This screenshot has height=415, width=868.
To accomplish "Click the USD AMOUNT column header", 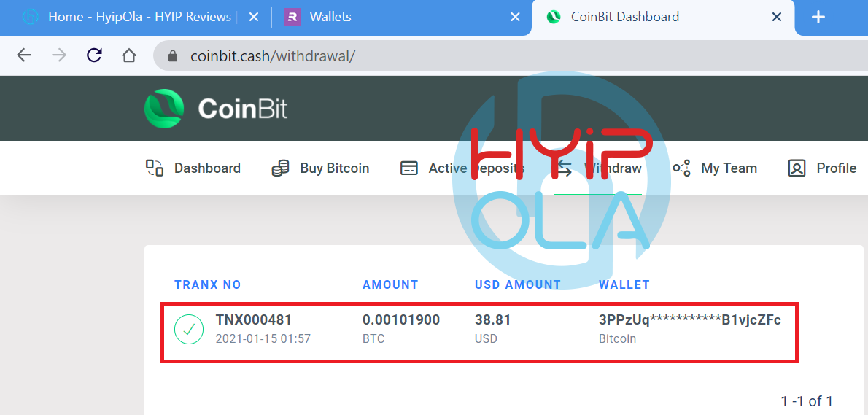I will tap(518, 285).
